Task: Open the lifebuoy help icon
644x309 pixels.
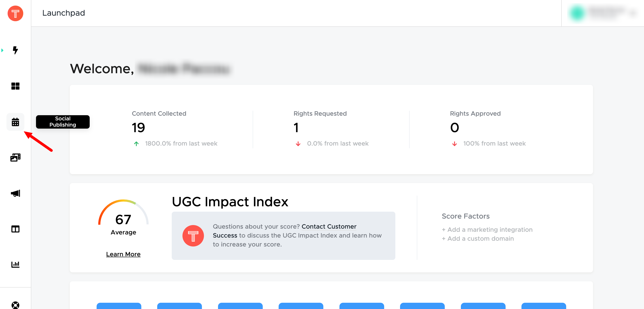Action: (x=15, y=305)
